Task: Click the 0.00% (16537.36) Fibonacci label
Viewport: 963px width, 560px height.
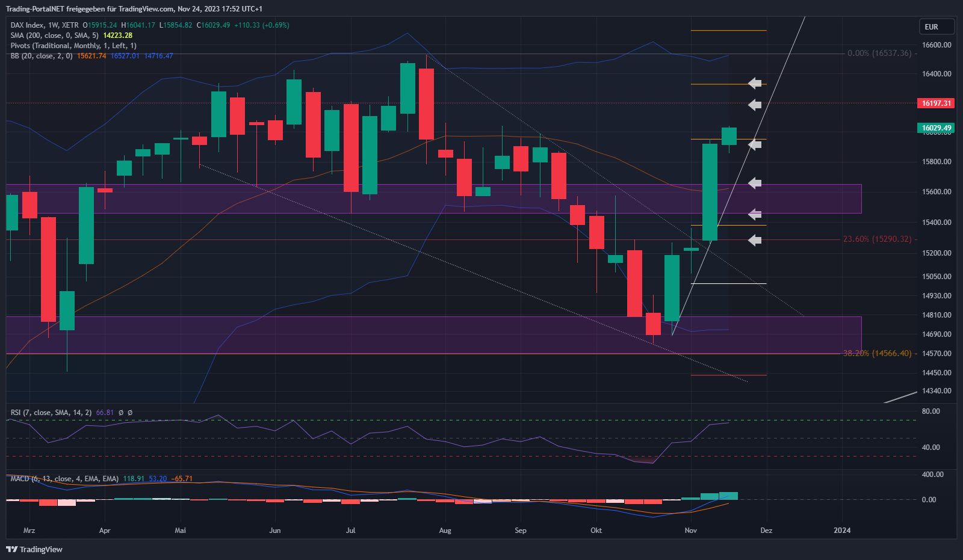Action: (x=879, y=54)
